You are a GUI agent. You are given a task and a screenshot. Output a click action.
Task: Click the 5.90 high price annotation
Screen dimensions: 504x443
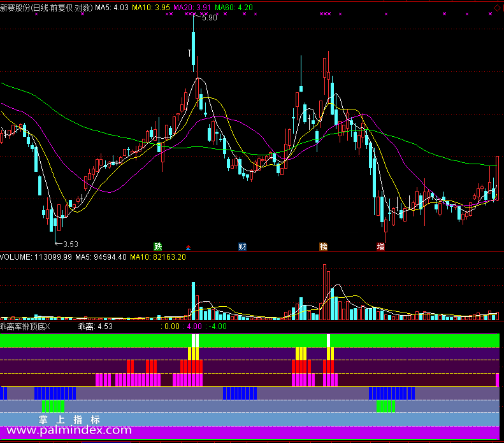coord(209,18)
